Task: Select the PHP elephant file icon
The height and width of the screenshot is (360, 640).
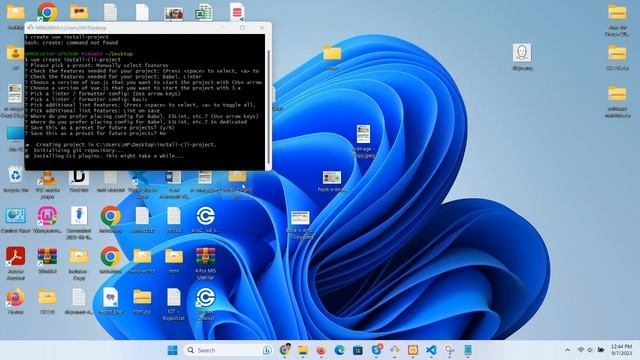Action: point(110,297)
